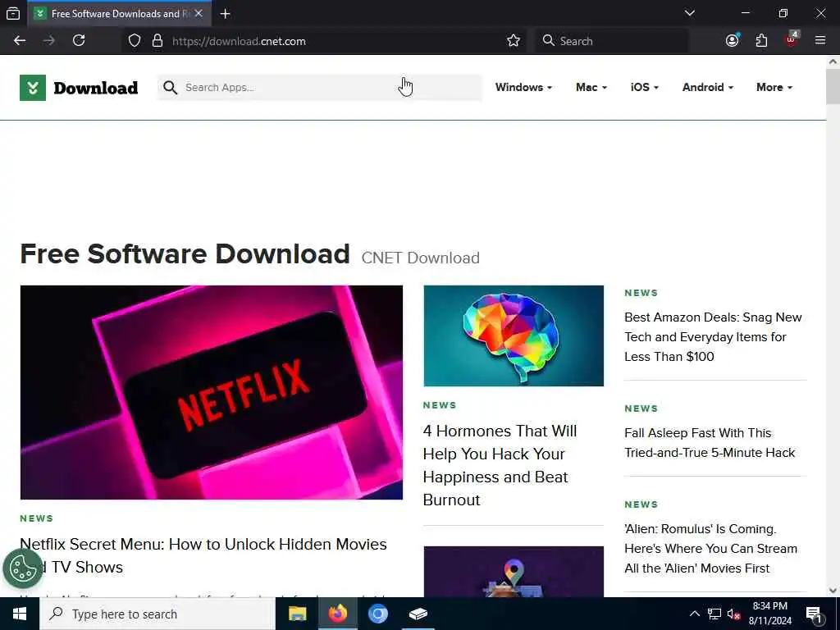Open the tracking protection shield icon
Image resolution: width=840 pixels, height=630 pixels.
tap(135, 41)
